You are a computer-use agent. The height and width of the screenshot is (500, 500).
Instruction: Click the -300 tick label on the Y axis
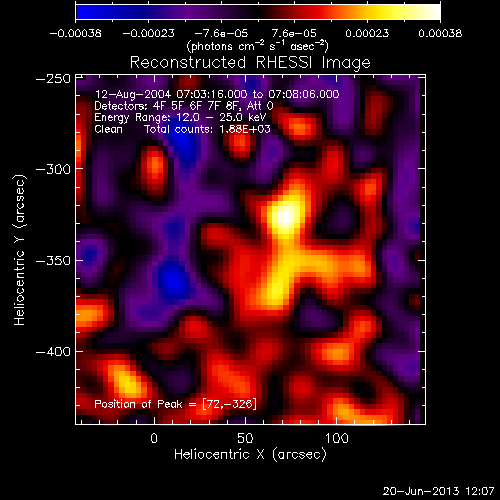[x=53, y=169]
